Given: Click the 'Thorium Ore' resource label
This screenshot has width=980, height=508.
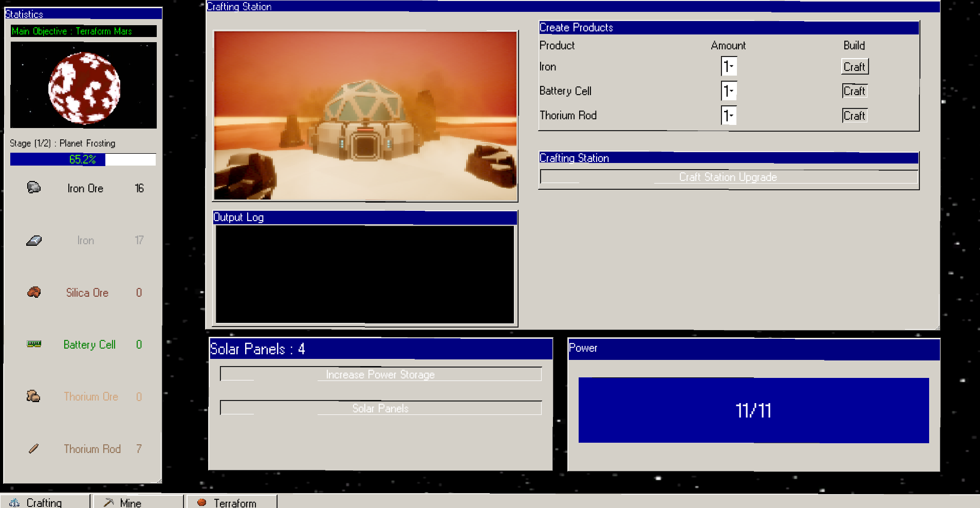Looking at the screenshot, I should pos(91,396).
